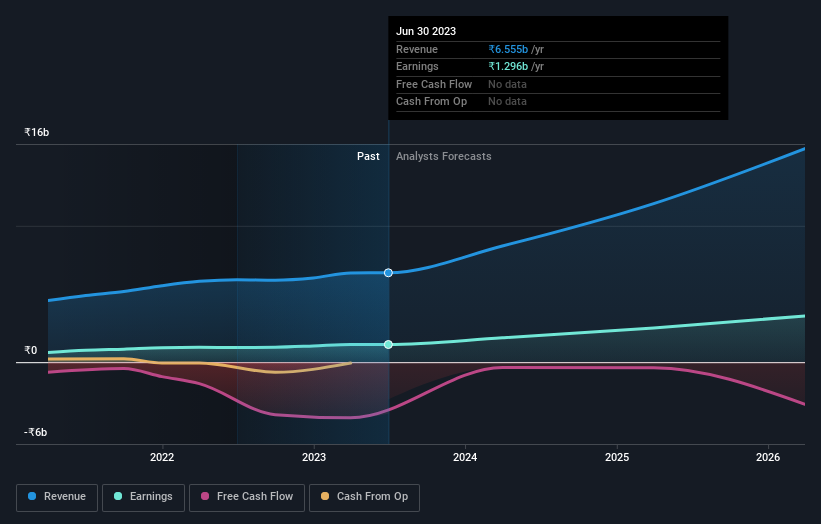The image size is (821, 524).
Task: Click the Analysts Forecasts label
Action: (x=443, y=156)
